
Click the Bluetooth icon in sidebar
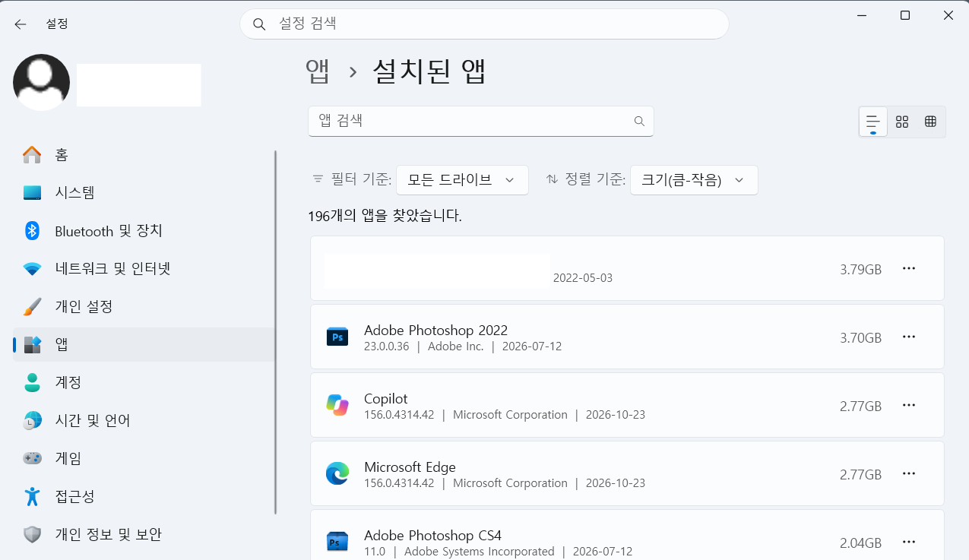point(32,231)
